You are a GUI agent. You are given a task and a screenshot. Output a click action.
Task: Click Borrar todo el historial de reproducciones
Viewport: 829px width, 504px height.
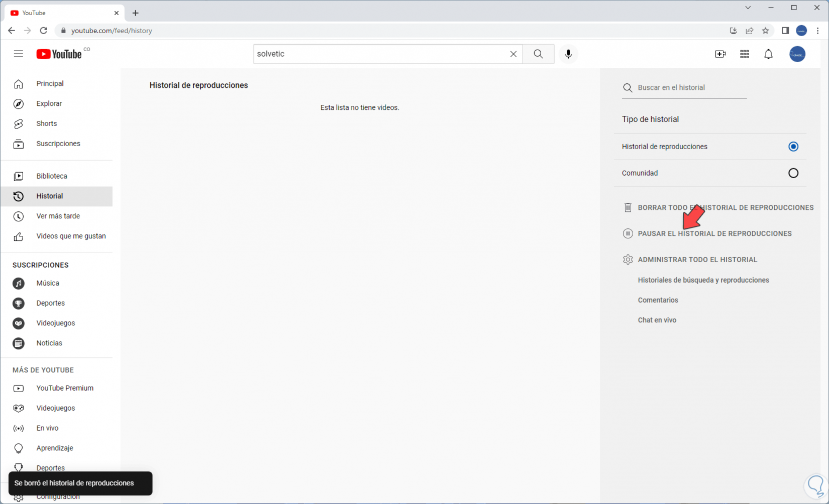pos(718,207)
